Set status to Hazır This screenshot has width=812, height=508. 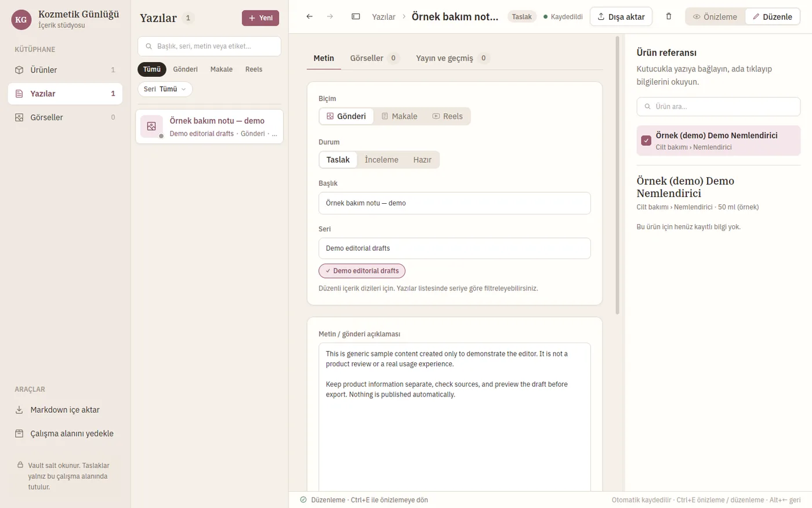coord(422,160)
